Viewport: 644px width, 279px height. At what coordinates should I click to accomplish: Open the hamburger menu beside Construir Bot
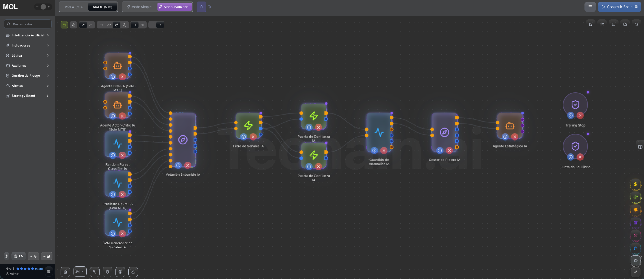pyautogui.click(x=590, y=7)
